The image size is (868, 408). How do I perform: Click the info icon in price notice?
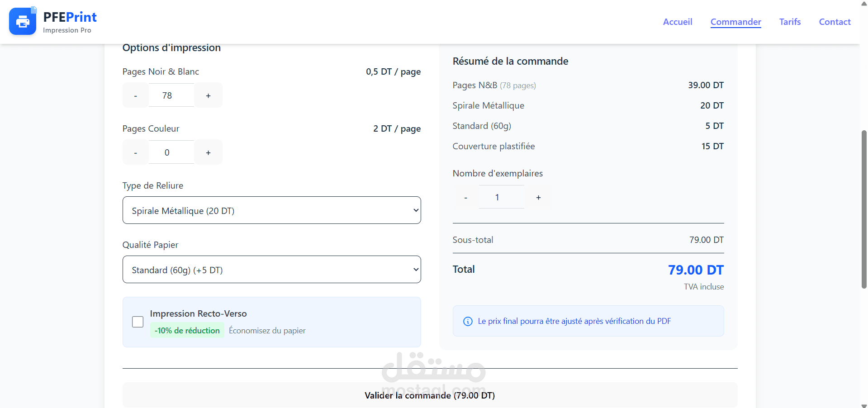pyautogui.click(x=468, y=321)
